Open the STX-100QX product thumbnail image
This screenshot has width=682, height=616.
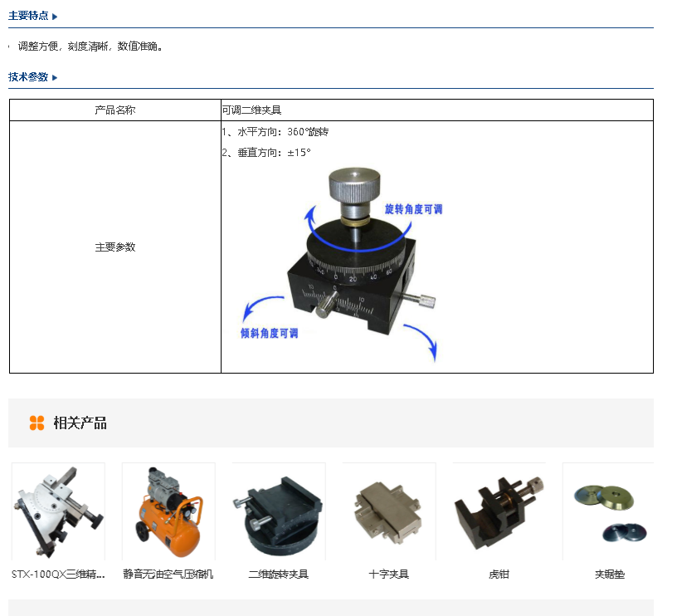click(58, 511)
